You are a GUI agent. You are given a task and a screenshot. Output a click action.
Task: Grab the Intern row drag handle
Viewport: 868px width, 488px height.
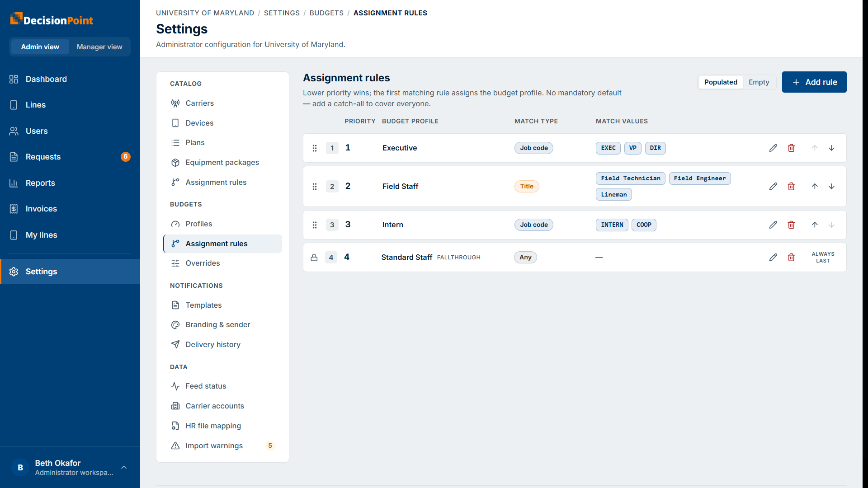pos(315,225)
